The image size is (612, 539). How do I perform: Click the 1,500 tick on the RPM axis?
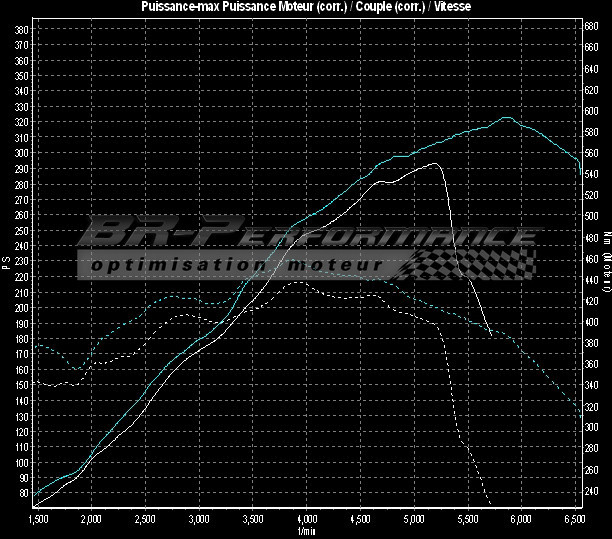coord(36,520)
